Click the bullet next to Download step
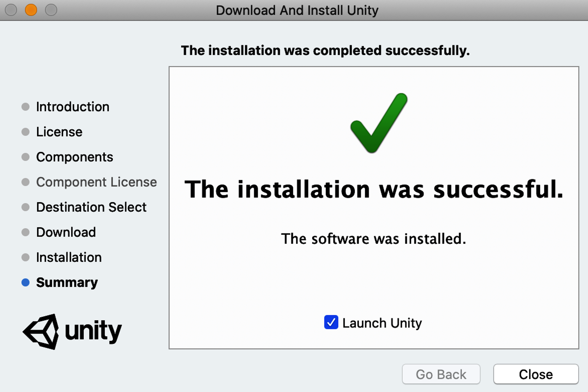The width and height of the screenshot is (588, 392). pyautogui.click(x=26, y=232)
